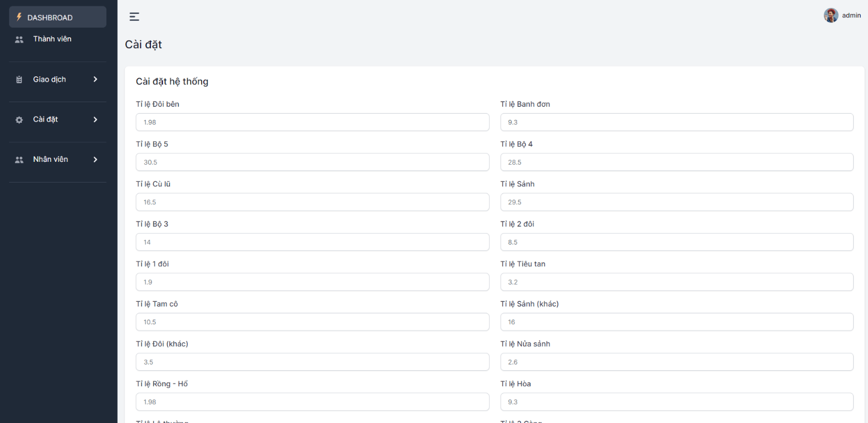The width and height of the screenshot is (868, 423).
Task: Open the DASHBROAD menu item
Action: tap(58, 17)
